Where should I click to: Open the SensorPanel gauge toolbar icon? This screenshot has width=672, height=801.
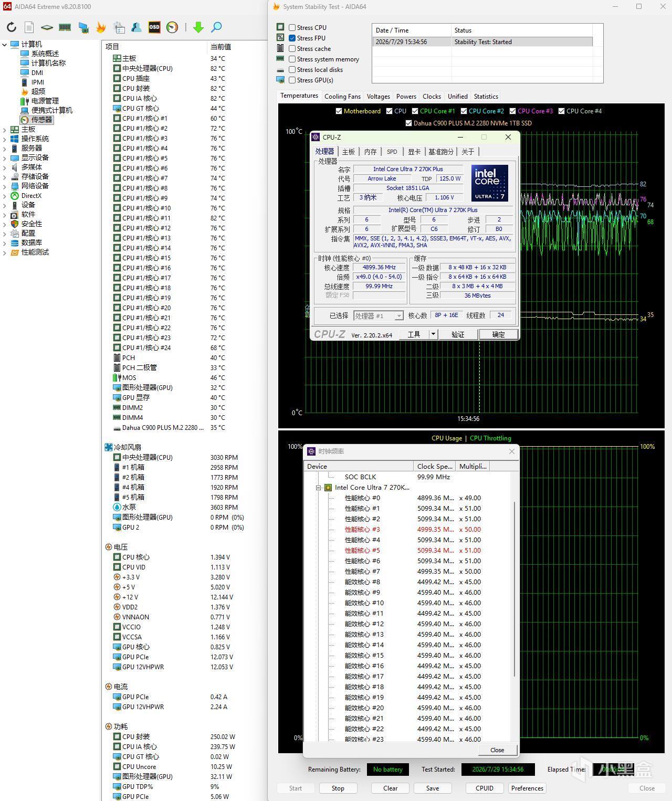[x=172, y=27]
